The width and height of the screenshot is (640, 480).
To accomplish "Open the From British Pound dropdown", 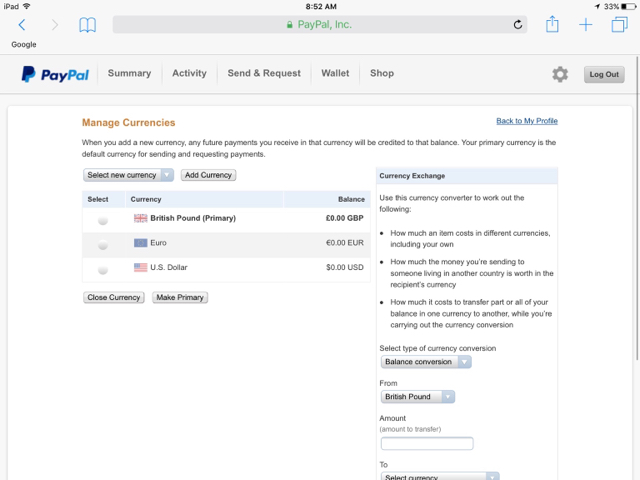I will click(418, 397).
